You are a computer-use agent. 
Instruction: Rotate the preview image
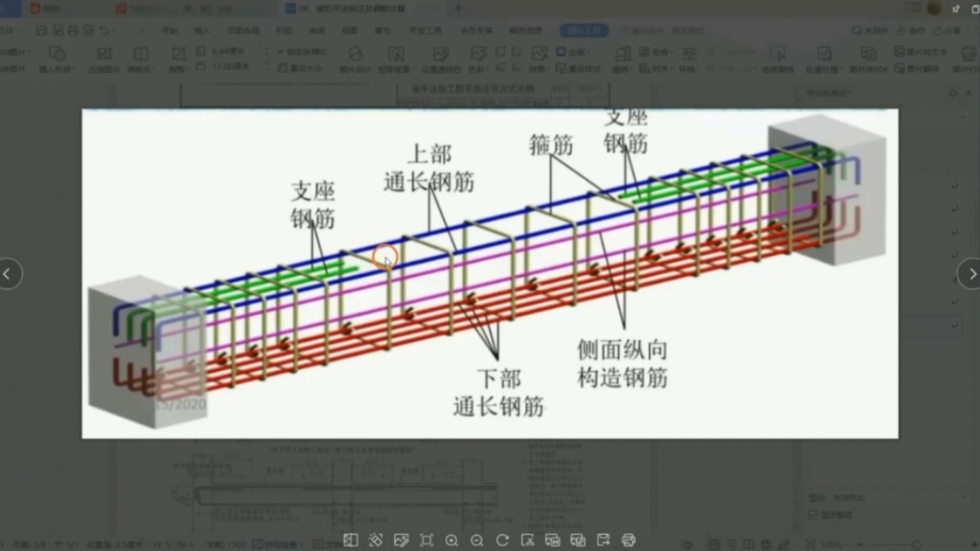[502, 540]
